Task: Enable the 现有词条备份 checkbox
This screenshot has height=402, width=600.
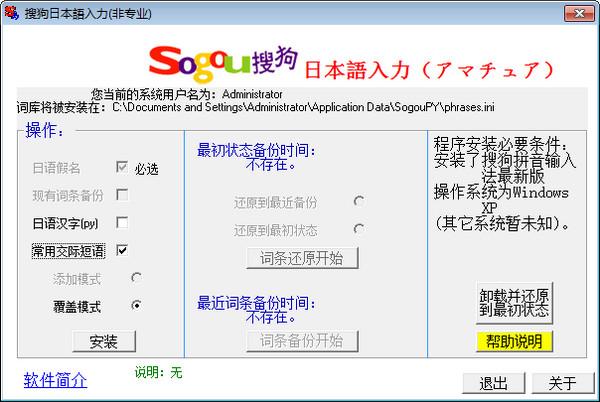Action: (123, 195)
